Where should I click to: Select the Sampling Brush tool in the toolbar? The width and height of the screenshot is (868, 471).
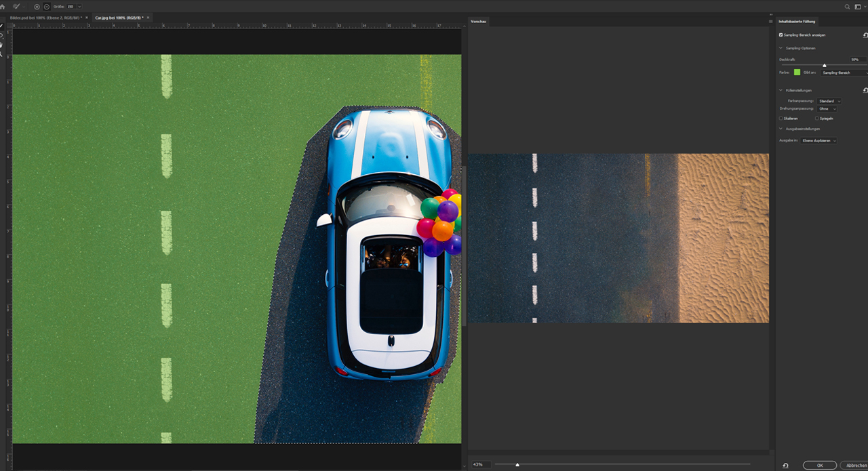click(2, 26)
